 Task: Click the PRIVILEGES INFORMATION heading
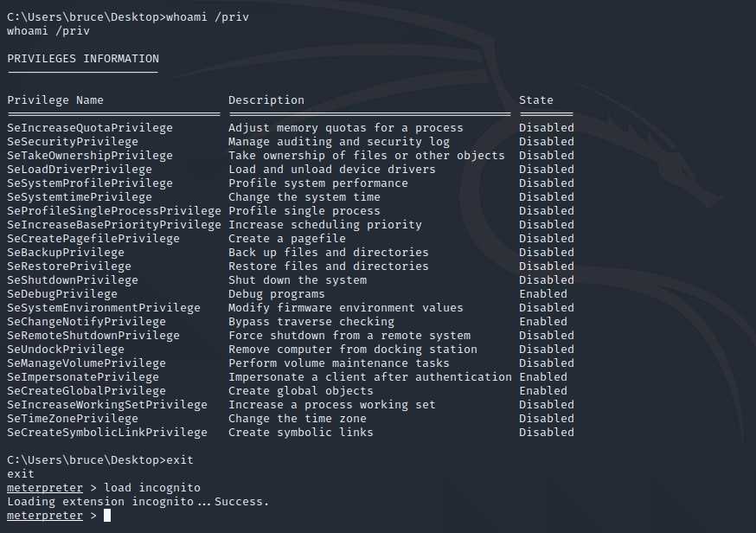coord(83,59)
